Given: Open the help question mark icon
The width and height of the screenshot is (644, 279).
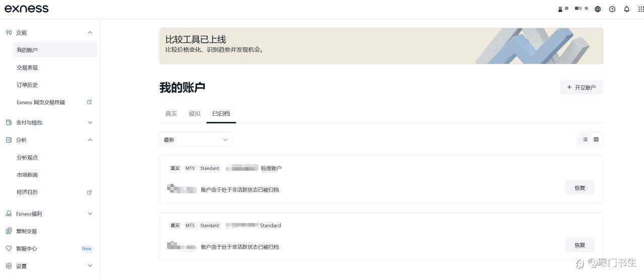Looking at the screenshot, I should click(x=612, y=9).
